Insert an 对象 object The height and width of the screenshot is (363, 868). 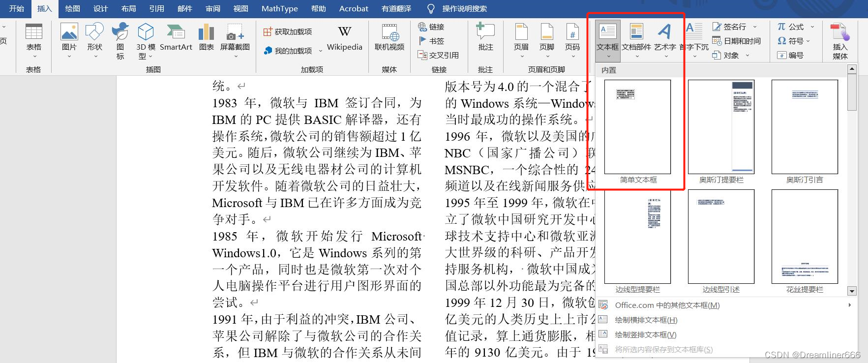click(x=725, y=55)
